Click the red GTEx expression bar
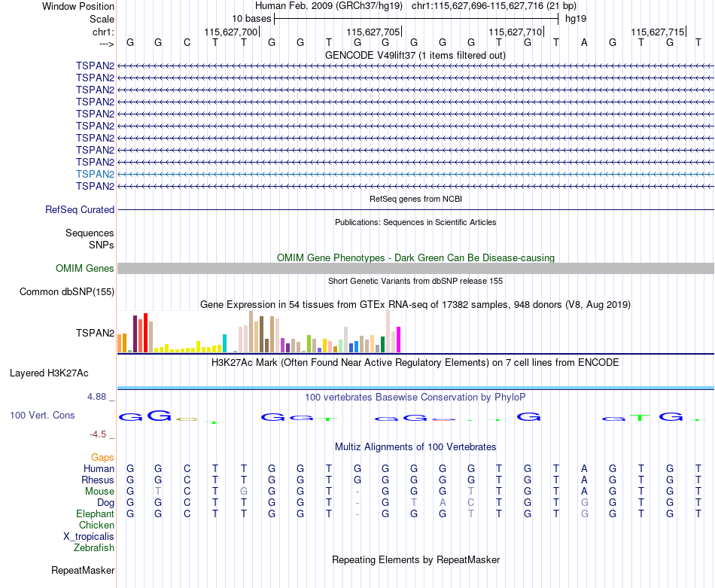The image size is (715, 588). coord(145,333)
